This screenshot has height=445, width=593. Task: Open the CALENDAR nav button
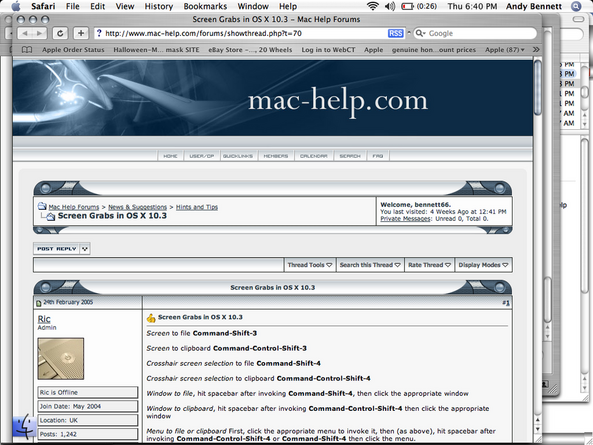click(x=314, y=156)
